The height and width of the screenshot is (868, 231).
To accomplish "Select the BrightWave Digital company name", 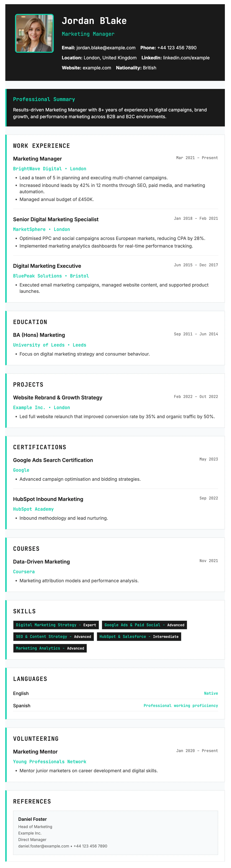I will (x=37, y=169).
